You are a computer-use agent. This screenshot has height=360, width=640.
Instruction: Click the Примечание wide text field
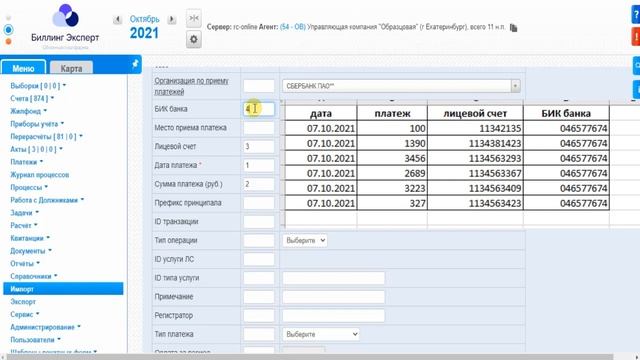click(x=333, y=297)
